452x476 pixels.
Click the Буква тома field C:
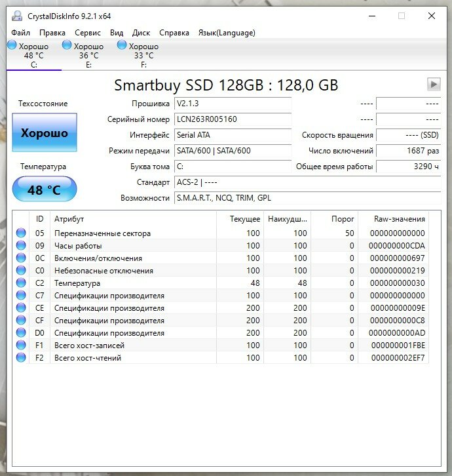click(x=233, y=167)
